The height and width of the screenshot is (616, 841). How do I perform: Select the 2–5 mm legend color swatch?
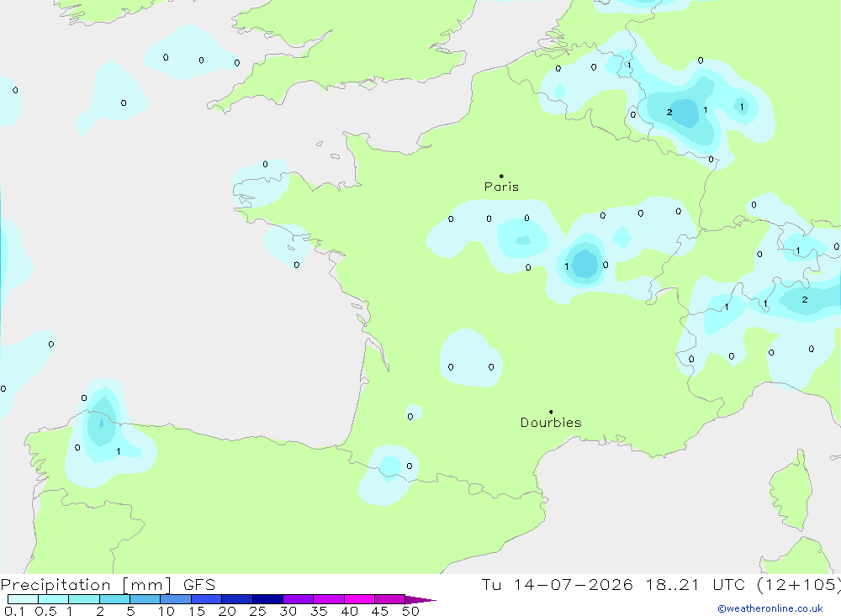click(x=114, y=599)
